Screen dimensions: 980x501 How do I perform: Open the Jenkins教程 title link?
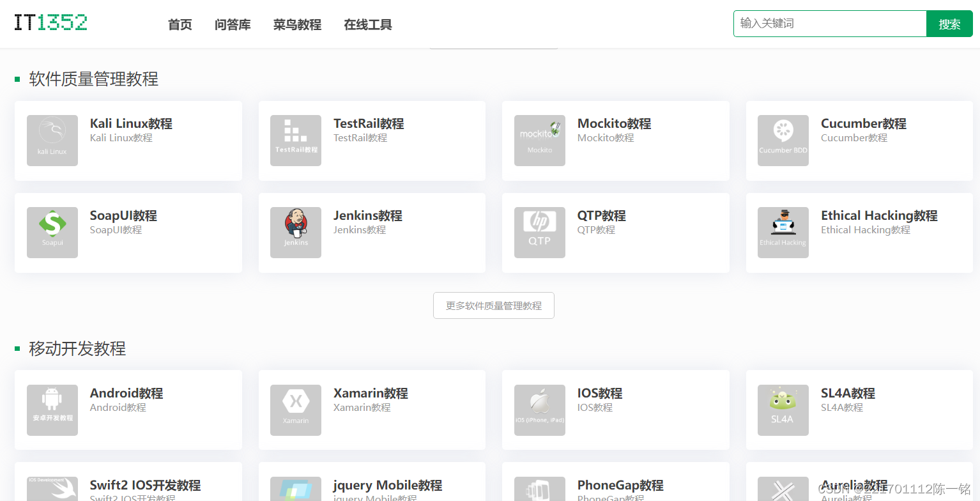(x=368, y=215)
